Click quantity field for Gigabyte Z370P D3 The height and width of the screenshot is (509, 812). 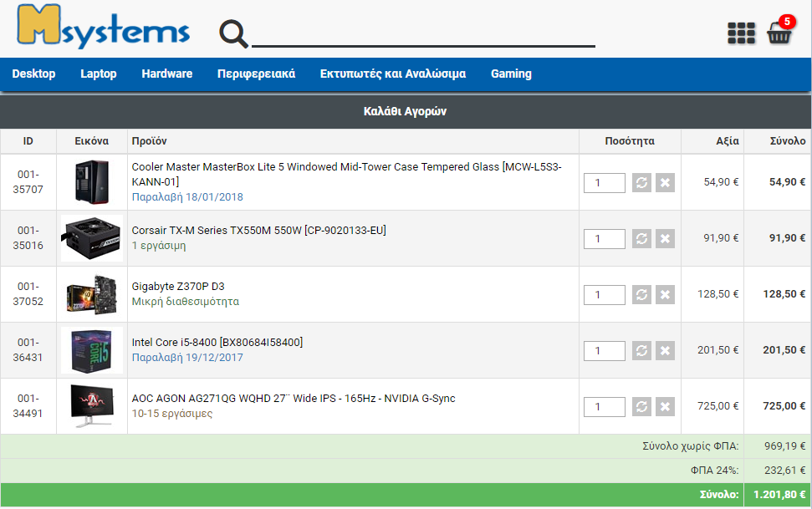coord(605,295)
